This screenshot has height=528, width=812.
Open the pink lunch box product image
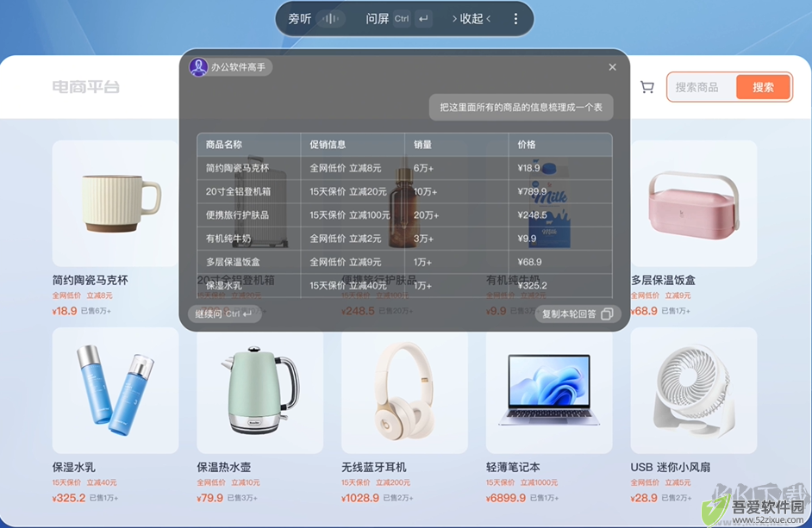[x=693, y=203]
